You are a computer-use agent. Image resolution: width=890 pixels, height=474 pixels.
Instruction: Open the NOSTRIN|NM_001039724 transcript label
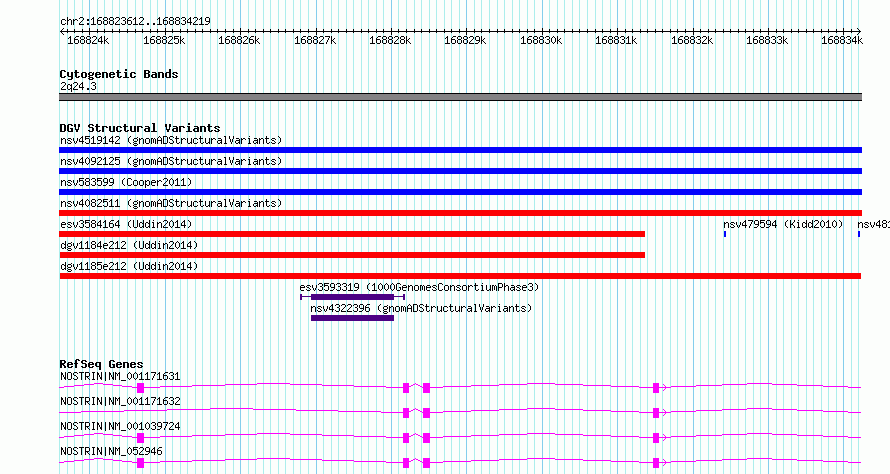120,426
